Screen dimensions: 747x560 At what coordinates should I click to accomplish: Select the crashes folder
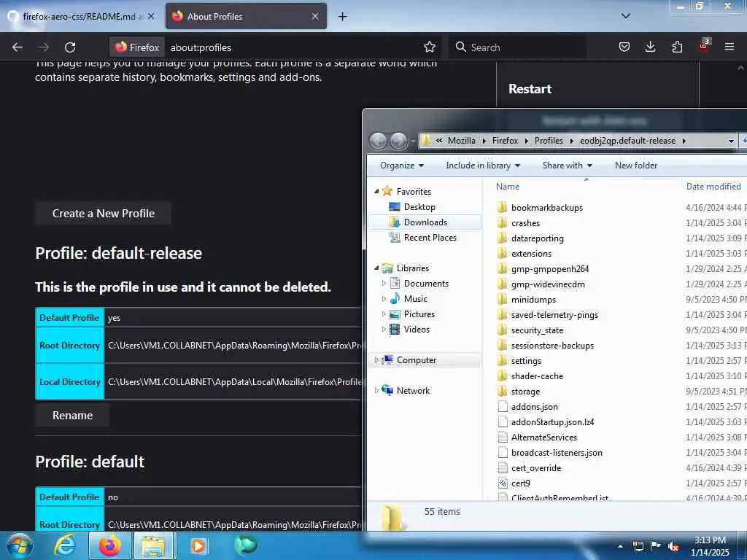point(525,223)
